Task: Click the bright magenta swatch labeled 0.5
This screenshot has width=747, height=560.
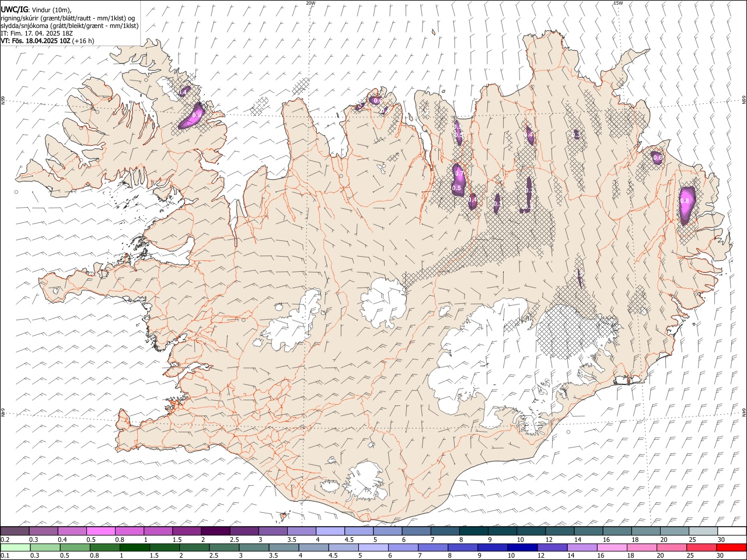Action: pos(101,531)
